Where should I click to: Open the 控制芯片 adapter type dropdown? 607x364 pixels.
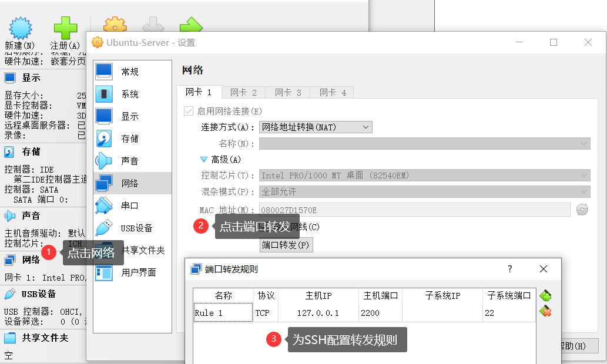click(424, 175)
